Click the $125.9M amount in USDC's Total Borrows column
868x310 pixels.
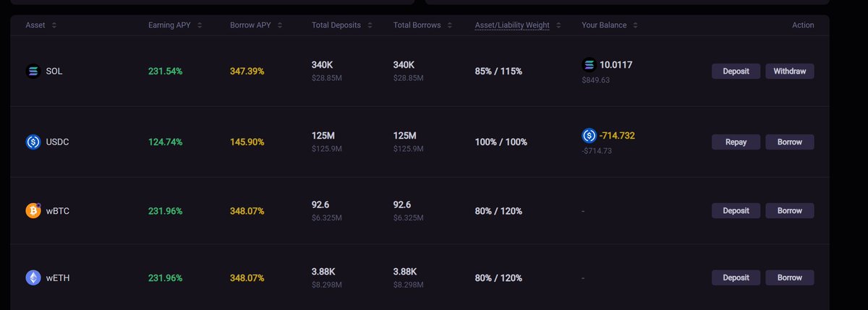(409, 148)
